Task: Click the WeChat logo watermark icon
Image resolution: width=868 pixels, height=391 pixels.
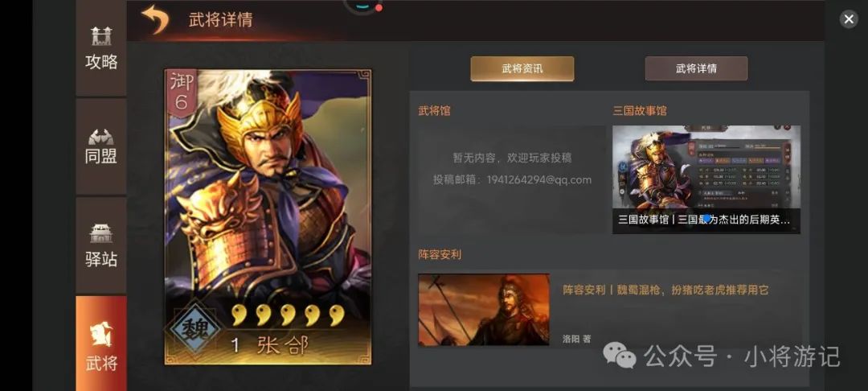Action: (620, 355)
